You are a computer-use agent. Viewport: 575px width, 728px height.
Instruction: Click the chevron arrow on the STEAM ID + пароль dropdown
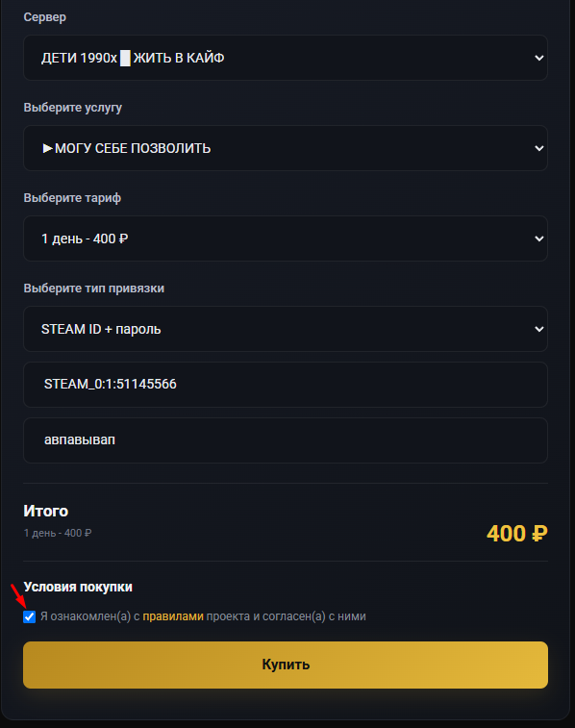coord(538,329)
